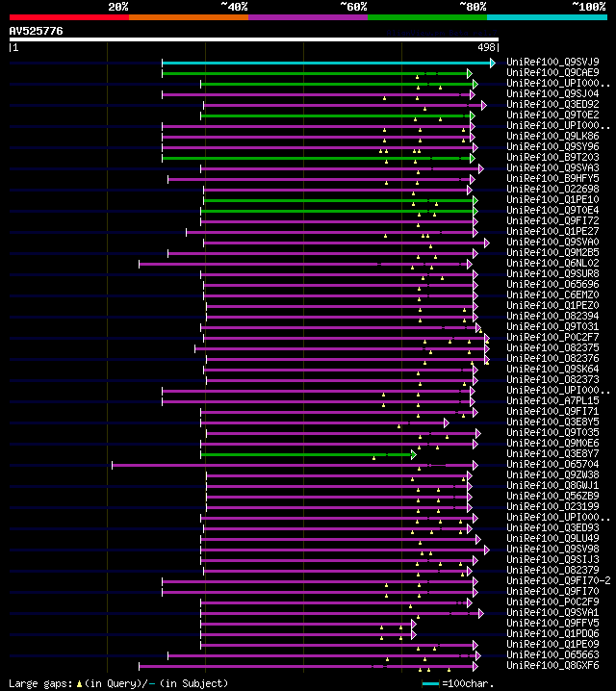Image resolution: width=616 pixels, height=691 pixels.
Task: Select the UniRef100_O22698 label
Action: point(552,189)
